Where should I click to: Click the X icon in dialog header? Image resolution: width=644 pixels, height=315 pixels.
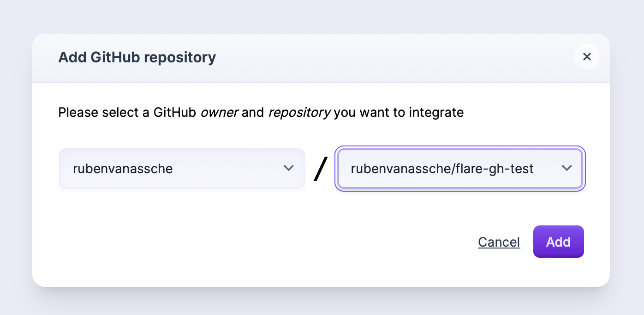click(x=587, y=57)
